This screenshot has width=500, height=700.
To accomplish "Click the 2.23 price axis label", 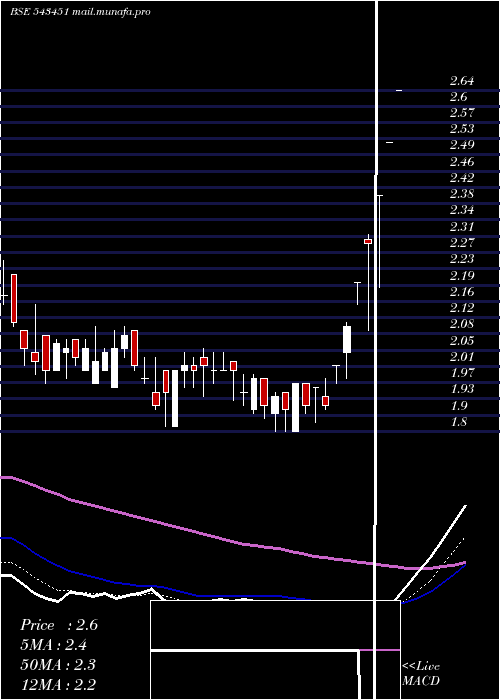I will [462, 258].
